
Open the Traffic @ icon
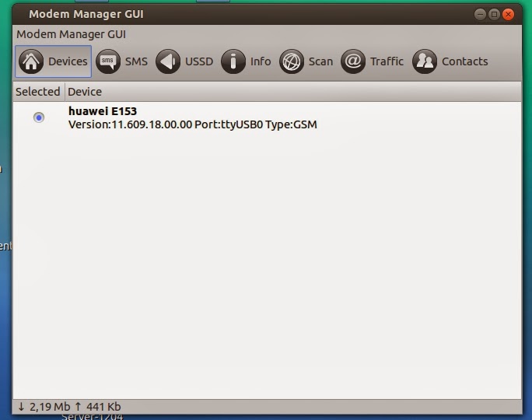pyautogui.click(x=353, y=61)
